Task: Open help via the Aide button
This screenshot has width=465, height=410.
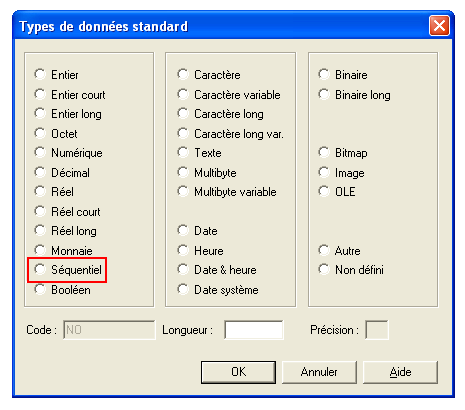Action: [400, 372]
